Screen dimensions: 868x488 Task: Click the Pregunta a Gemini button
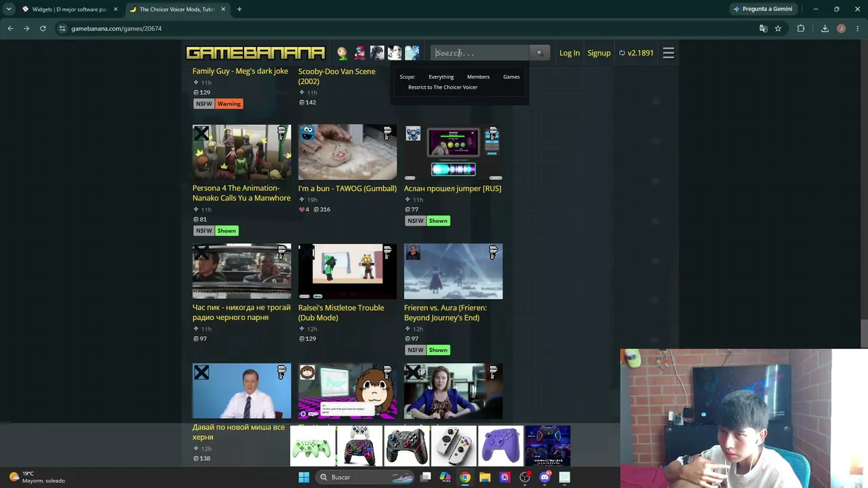tap(763, 9)
